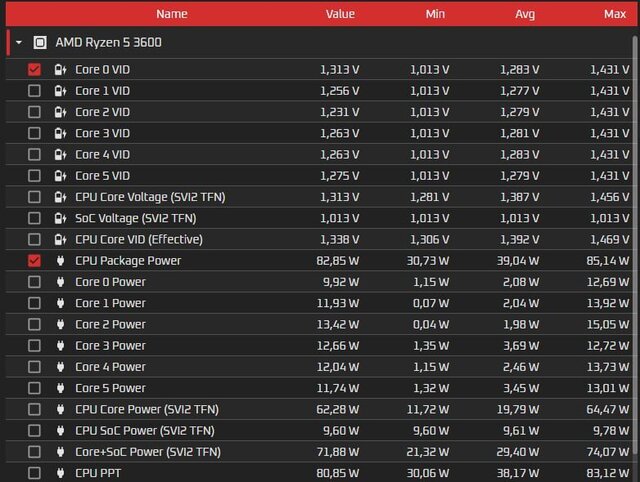
Task: Click the CPU chip icon beside AMD Ryzen 5 3600
Action: point(40,43)
